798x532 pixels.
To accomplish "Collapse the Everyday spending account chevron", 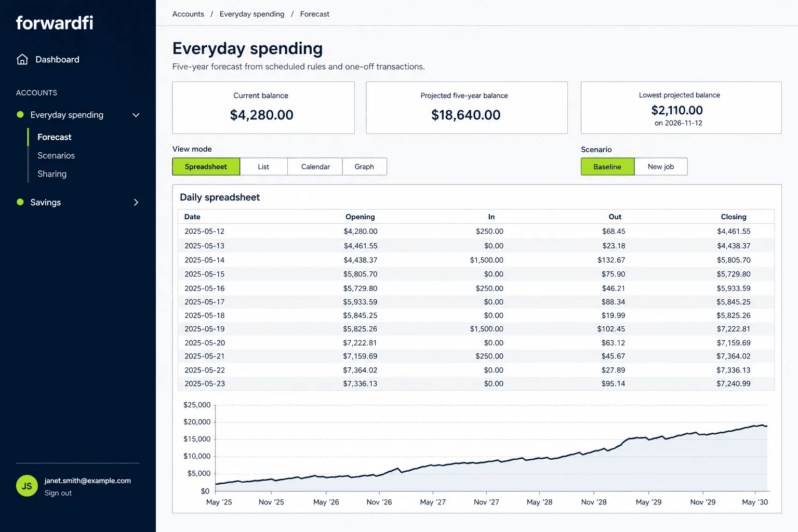I will [136, 115].
